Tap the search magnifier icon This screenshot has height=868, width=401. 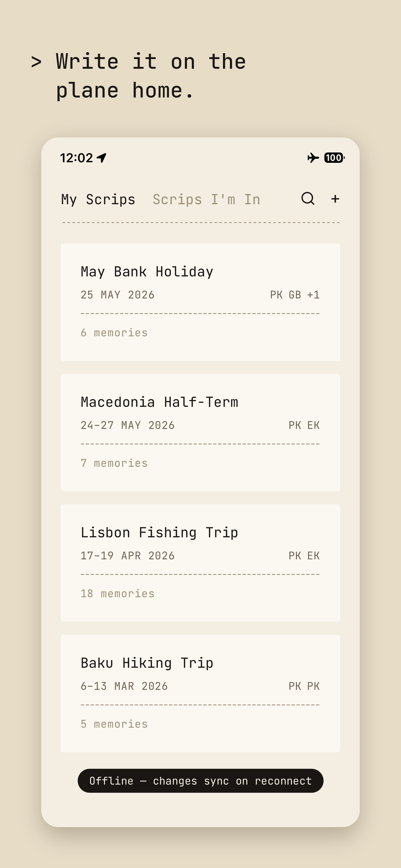pyautogui.click(x=308, y=198)
